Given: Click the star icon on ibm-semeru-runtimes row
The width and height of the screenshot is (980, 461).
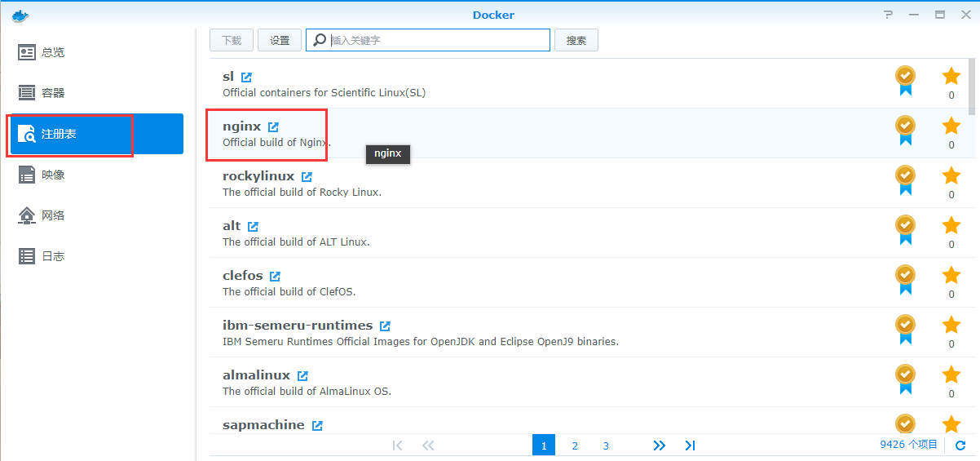Looking at the screenshot, I should click(x=951, y=325).
